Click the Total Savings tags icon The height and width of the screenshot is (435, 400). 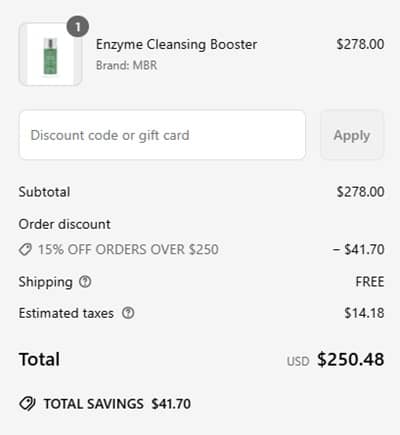point(27,404)
